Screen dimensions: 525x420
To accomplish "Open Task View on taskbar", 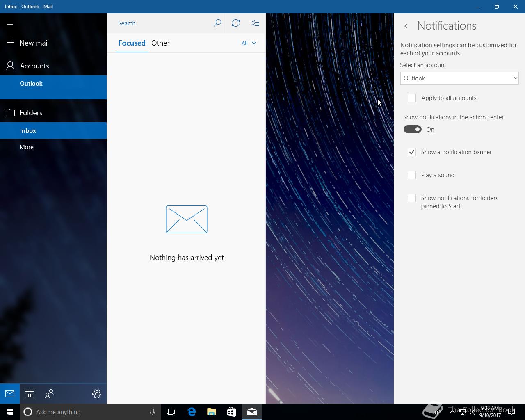I will pyautogui.click(x=171, y=412).
